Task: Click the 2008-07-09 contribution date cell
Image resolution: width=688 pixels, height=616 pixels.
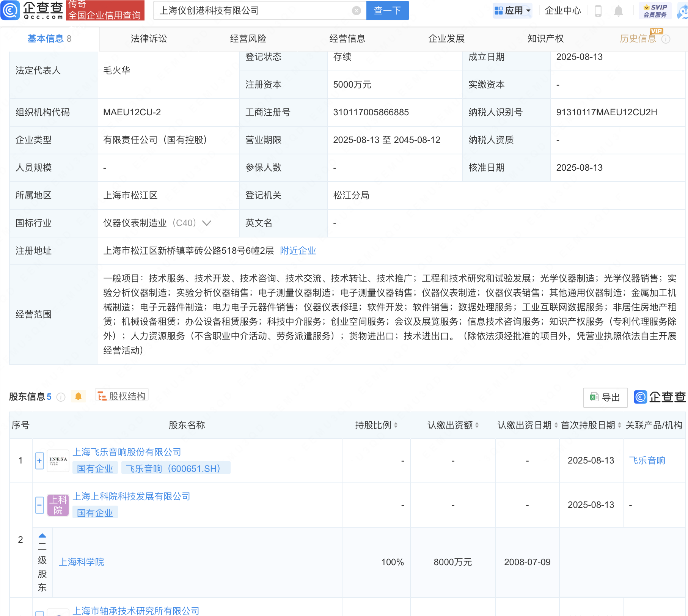Action: click(527, 562)
